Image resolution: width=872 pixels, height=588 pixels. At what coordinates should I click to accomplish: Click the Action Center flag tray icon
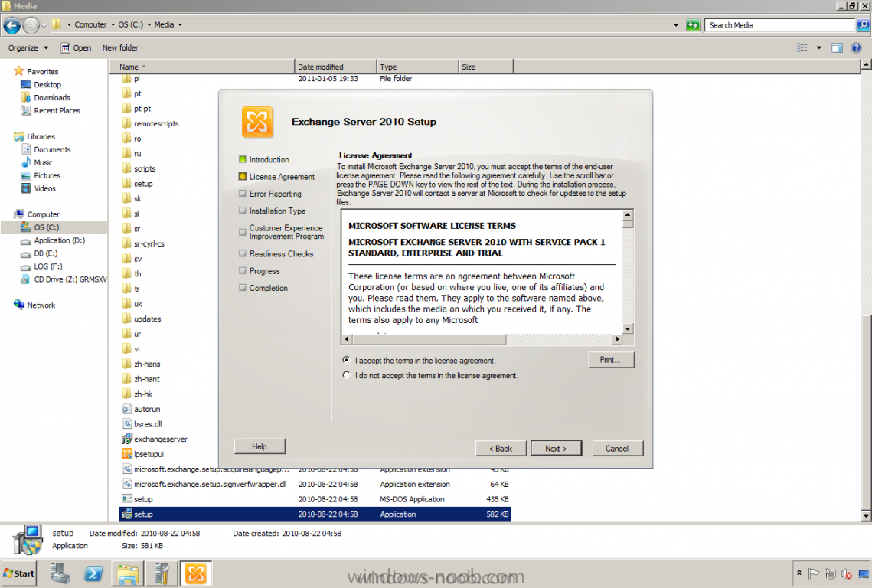814,573
